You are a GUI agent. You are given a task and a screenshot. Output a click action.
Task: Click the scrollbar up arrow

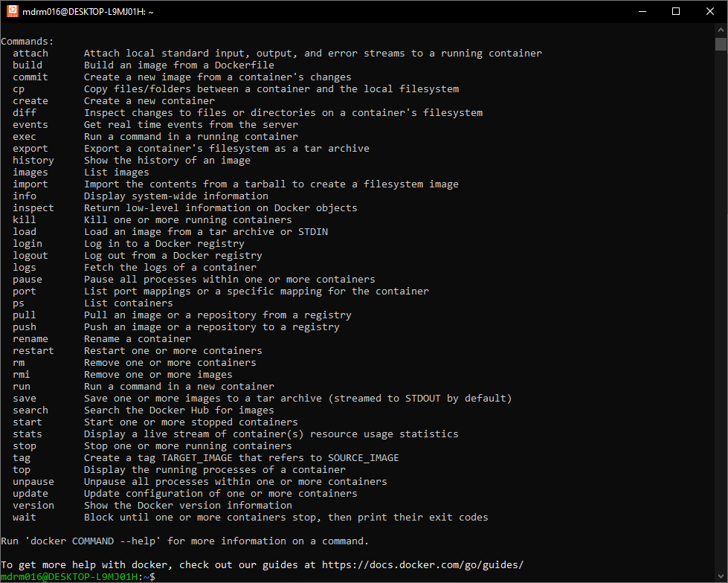pos(721,30)
